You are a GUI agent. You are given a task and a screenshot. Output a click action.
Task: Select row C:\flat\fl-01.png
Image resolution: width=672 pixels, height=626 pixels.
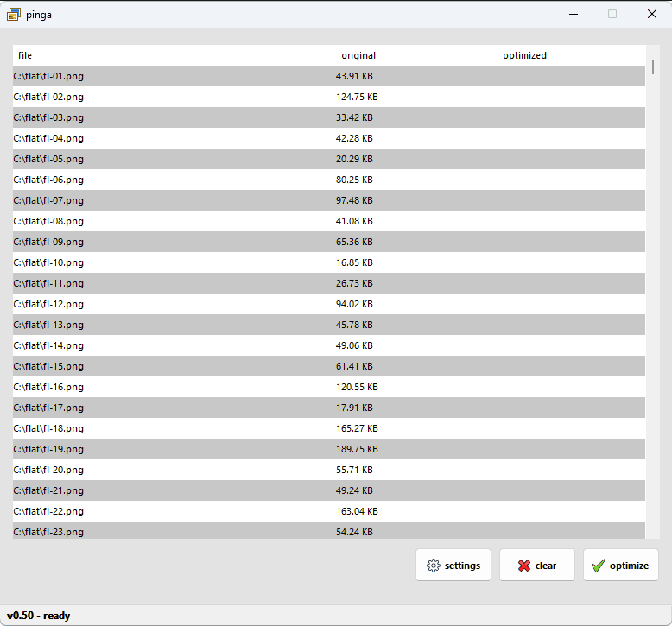pos(329,76)
